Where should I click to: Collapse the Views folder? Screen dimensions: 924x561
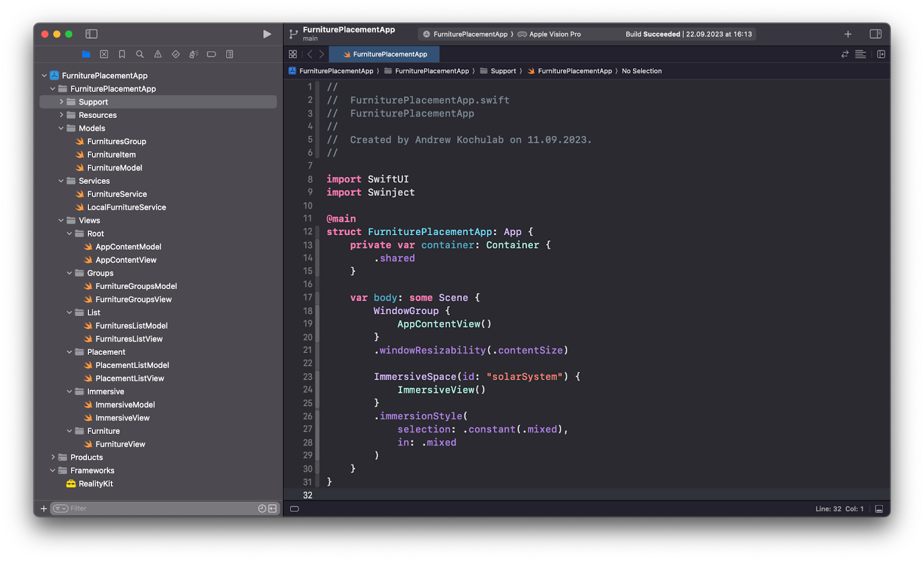coord(61,220)
